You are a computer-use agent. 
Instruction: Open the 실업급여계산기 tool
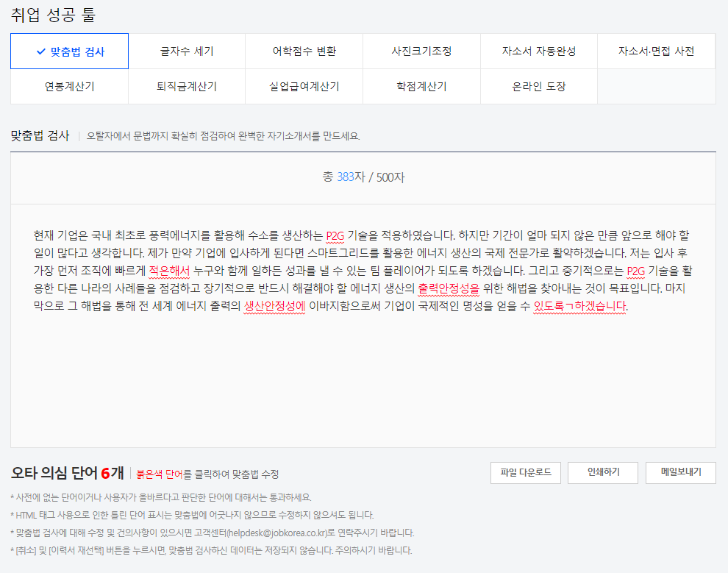click(304, 86)
